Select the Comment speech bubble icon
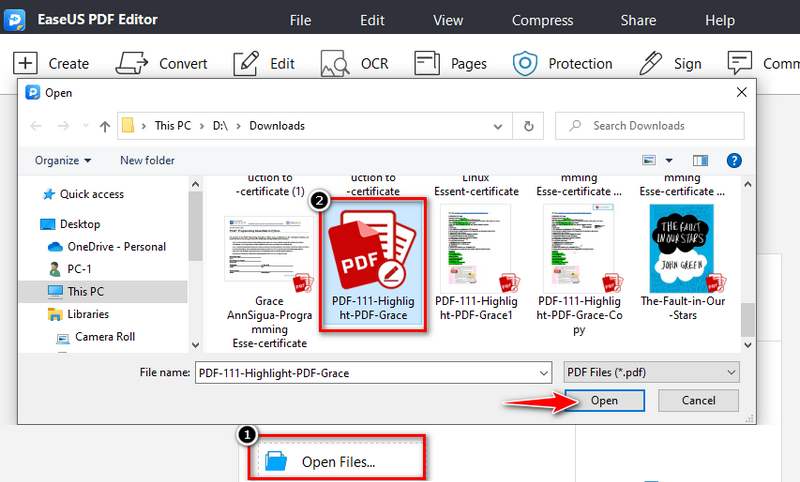This screenshot has width=800, height=482. (740, 63)
